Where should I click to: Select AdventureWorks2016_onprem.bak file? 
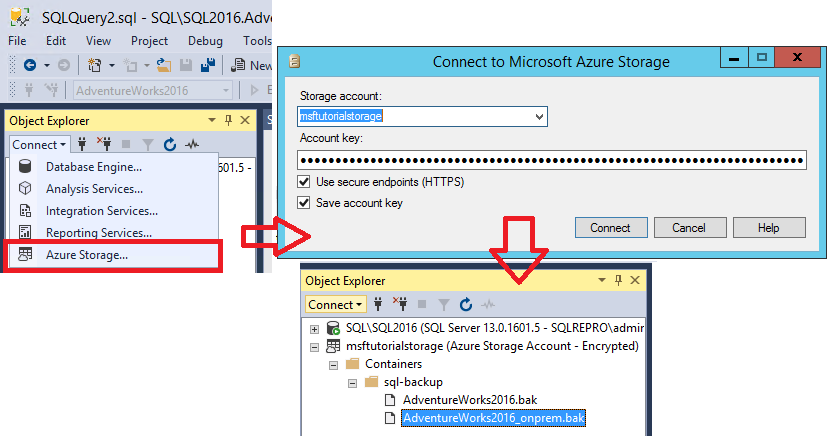coord(494,418)
